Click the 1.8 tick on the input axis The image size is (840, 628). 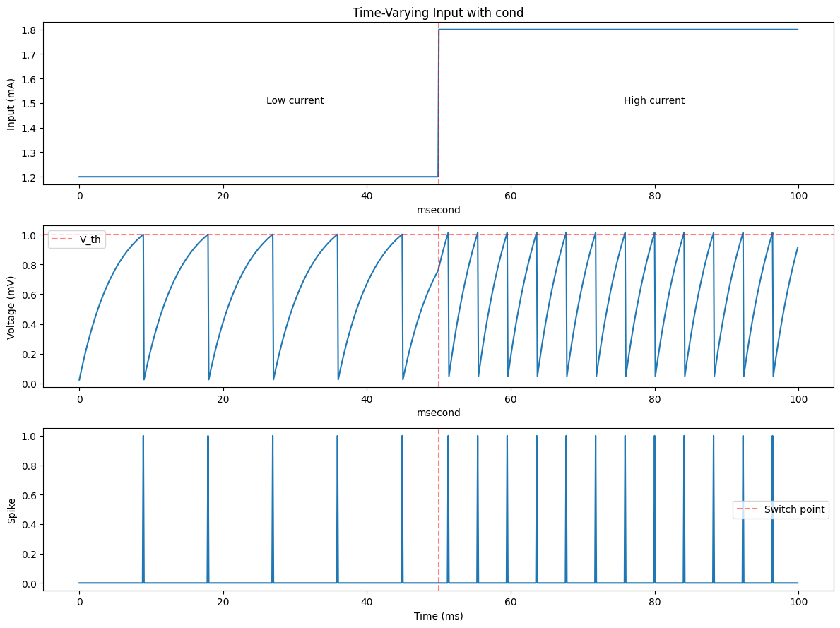pos(28,30)
